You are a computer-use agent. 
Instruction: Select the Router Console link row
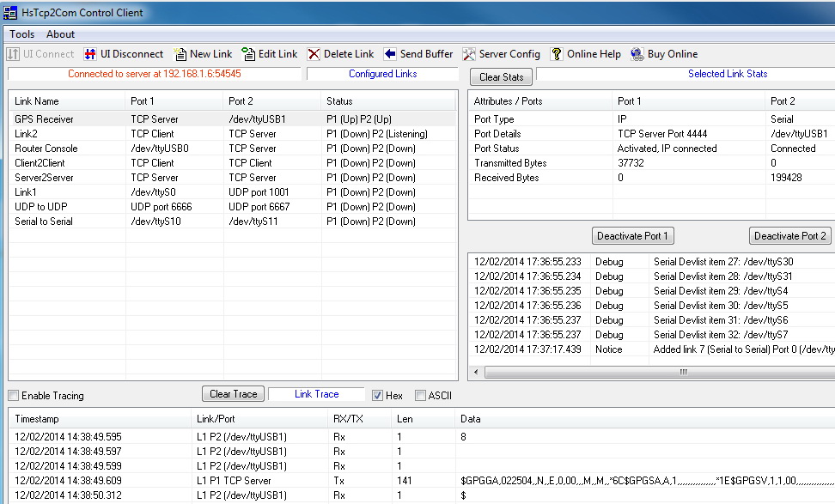[x=46, y=149]
